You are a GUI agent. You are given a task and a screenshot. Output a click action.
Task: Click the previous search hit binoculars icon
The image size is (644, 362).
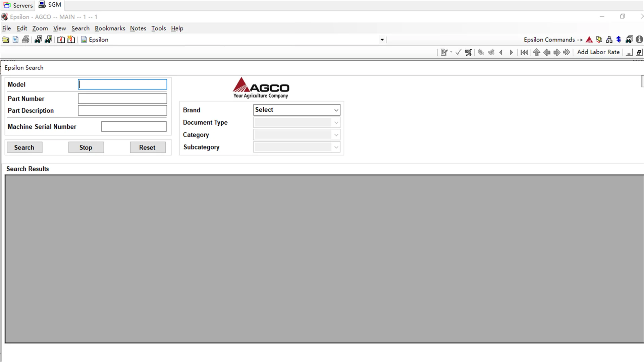481,52
